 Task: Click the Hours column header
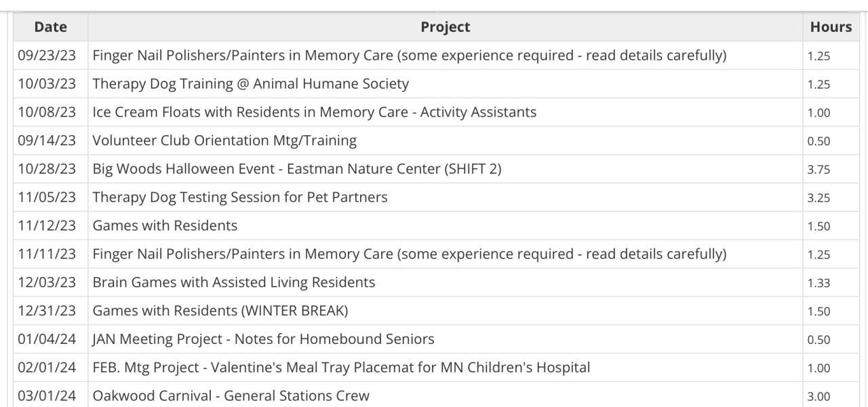click(830, 27)
